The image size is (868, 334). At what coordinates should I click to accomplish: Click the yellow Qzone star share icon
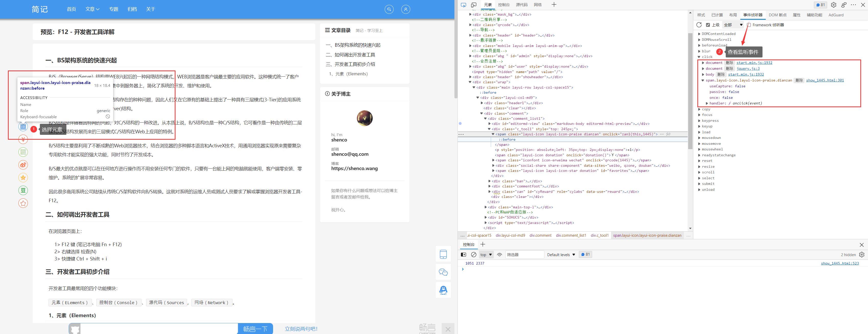[23, 178]
